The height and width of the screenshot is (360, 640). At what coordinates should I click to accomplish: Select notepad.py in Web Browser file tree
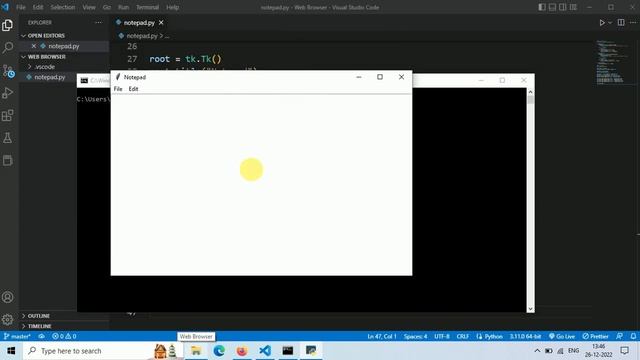[x=49, y=77]
